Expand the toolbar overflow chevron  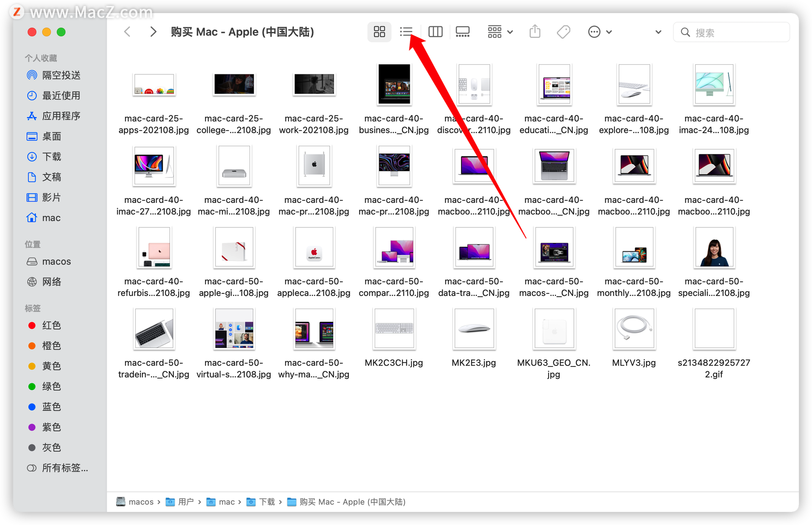658,32
